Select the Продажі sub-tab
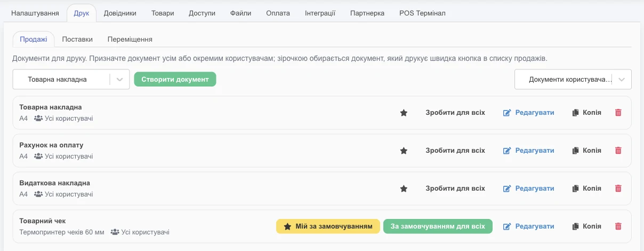The image size is (644, 251). click(34, 39)
